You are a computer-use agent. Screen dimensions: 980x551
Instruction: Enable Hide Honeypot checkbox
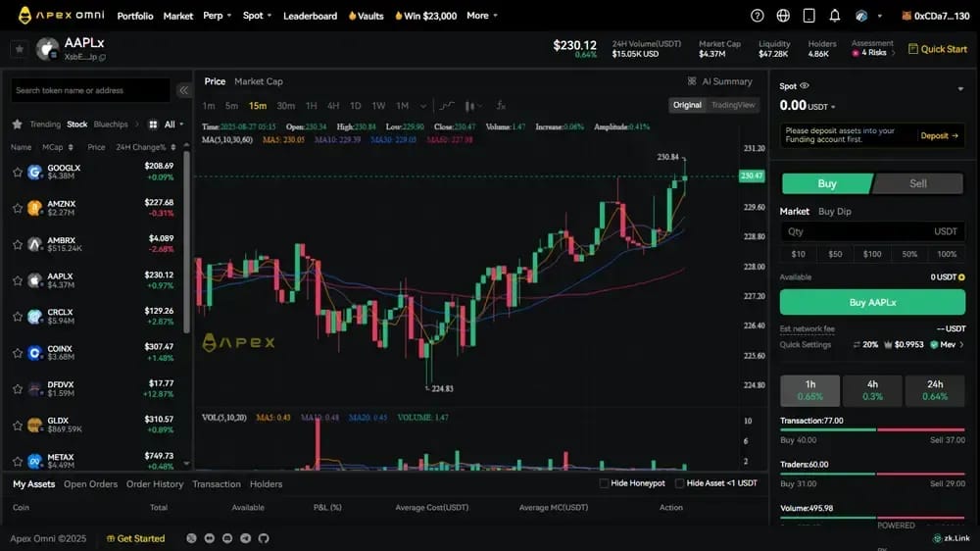(x=604, y=482)
